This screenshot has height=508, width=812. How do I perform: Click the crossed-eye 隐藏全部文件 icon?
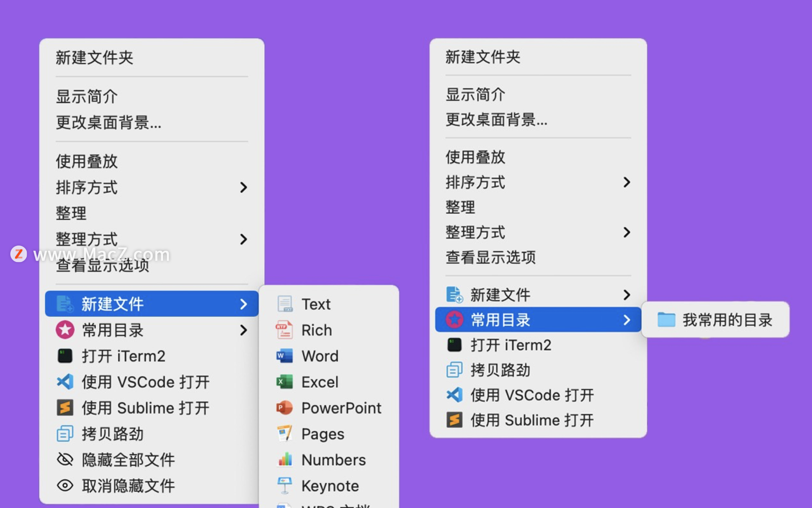coord(65,459)
